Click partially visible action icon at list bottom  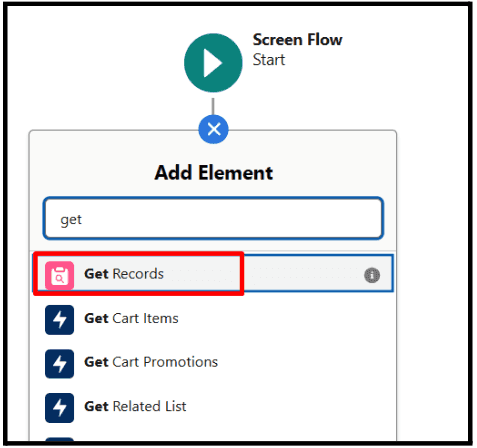(x=59, y=439)
